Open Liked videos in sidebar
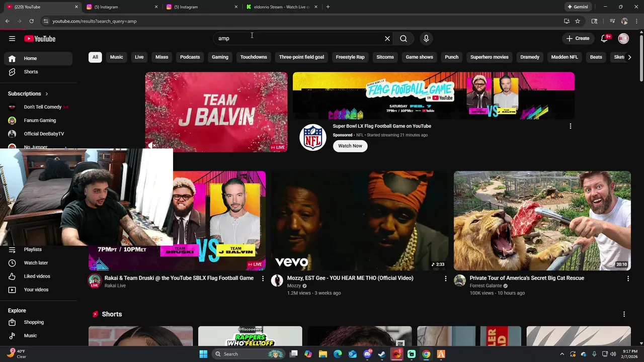The height and width of the screenshot is (362, 644). pyautogui.click(x=38, y=276)
